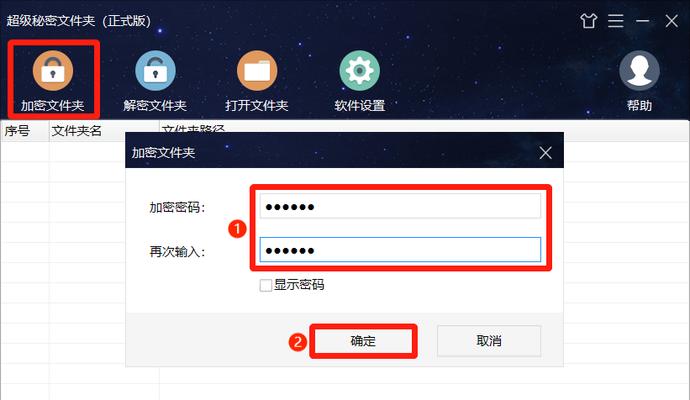
Task: Enable the 显示密码 checkbox
Action: click(x=266, y=285)
